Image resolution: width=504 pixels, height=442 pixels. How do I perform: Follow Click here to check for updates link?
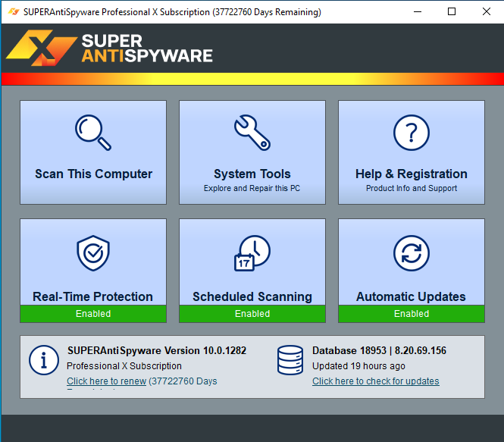coord(376,381)
